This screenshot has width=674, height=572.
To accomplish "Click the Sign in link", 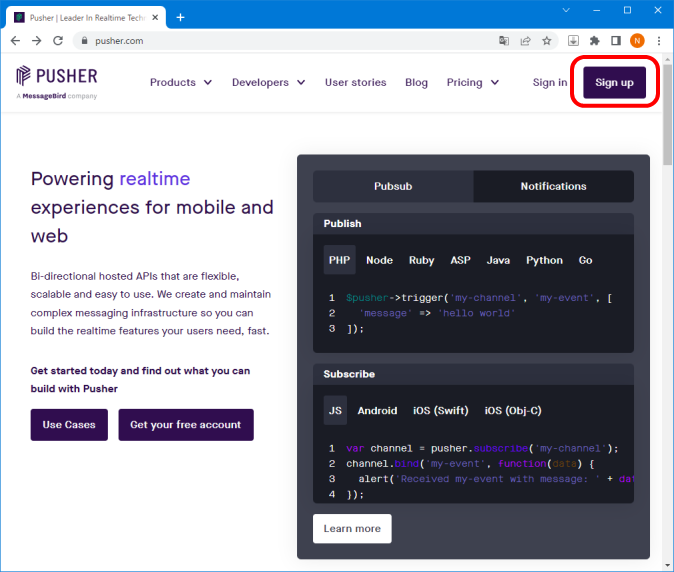I will coord(550,82).
